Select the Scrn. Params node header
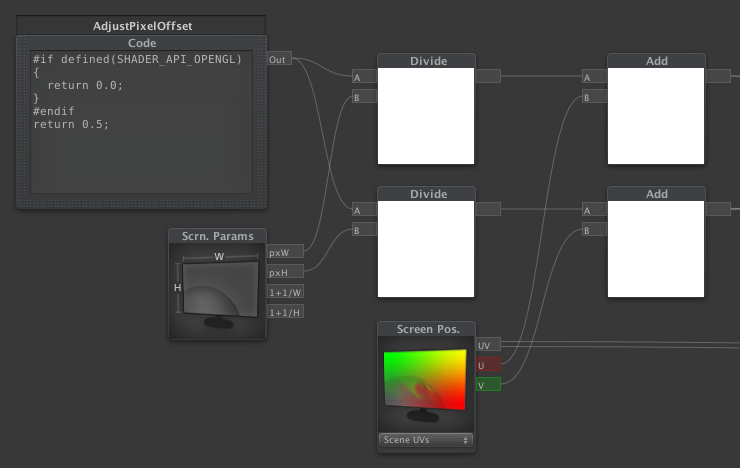740x468 pixels. point(217,236)
